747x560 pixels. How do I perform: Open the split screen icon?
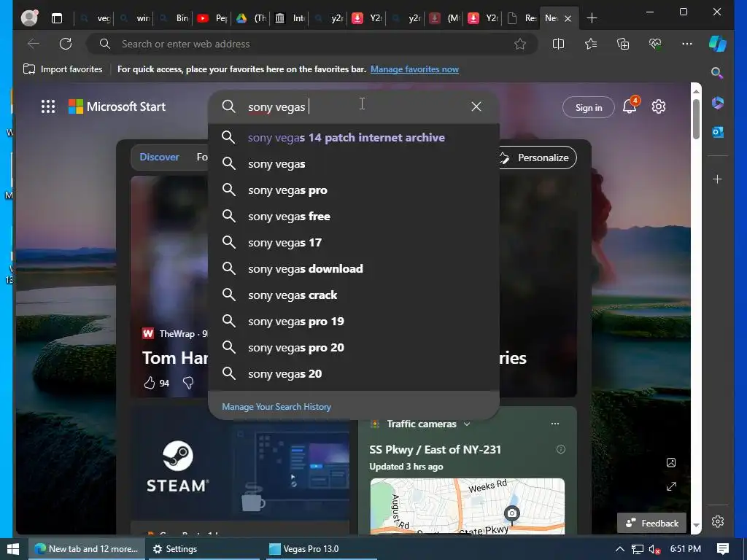tap(558, 44)
